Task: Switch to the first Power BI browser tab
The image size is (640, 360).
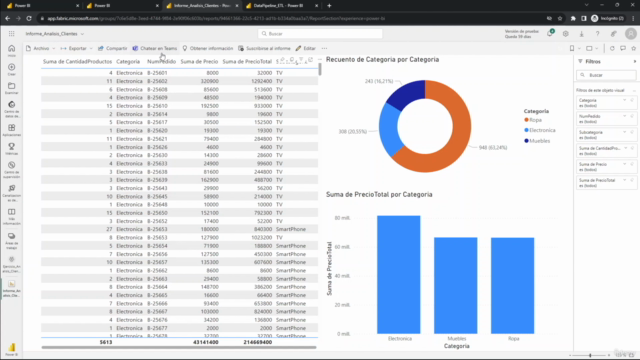Action: tap(42, 6)
